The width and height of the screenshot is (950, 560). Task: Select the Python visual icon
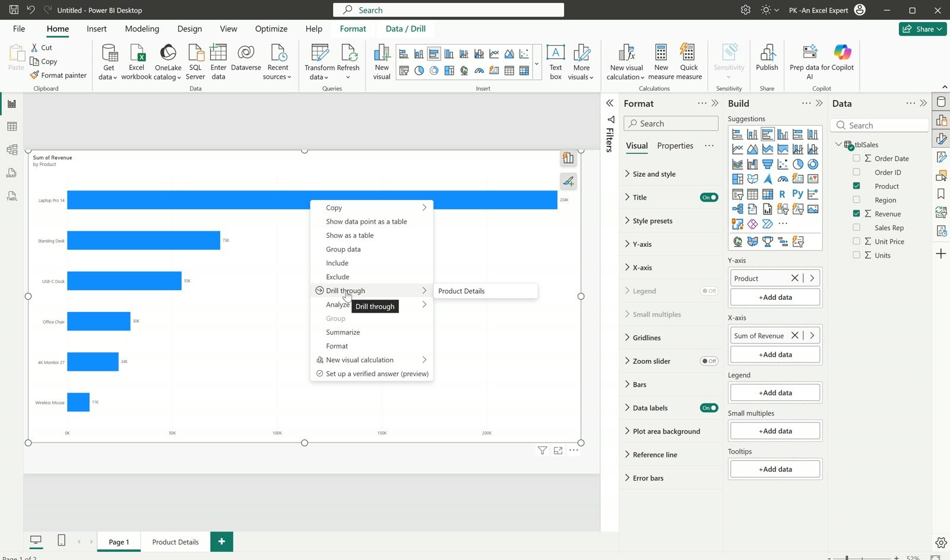click(797, 194)
